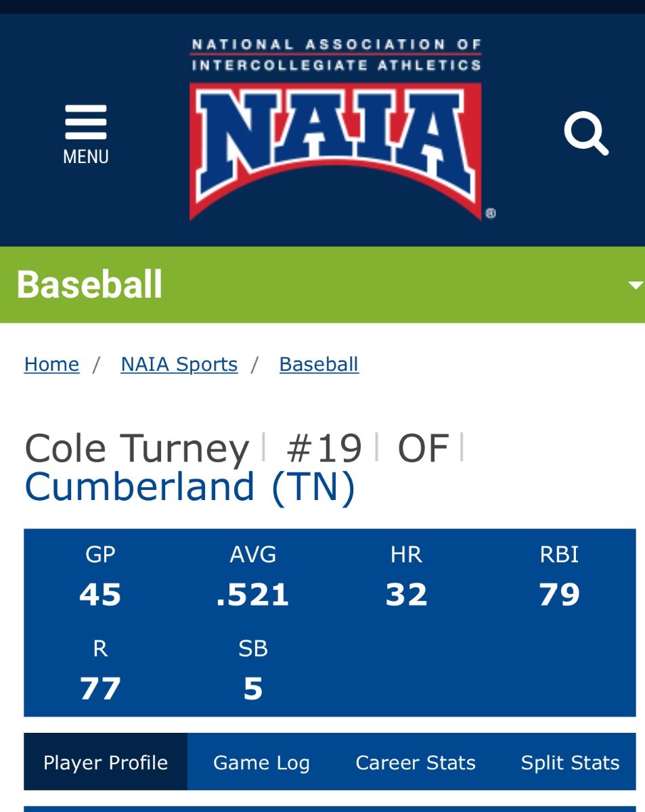Viewport: 645px width, 812px height.
Task: Expand the Baseball dropdown arrow
Action: [x=635, y=286]
